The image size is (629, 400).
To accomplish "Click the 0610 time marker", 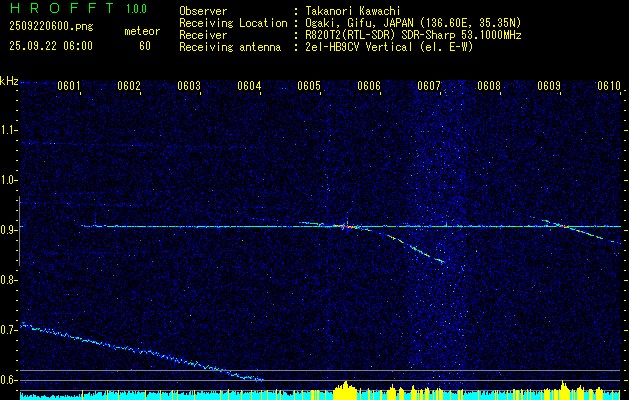I will [x=609, y=85].
